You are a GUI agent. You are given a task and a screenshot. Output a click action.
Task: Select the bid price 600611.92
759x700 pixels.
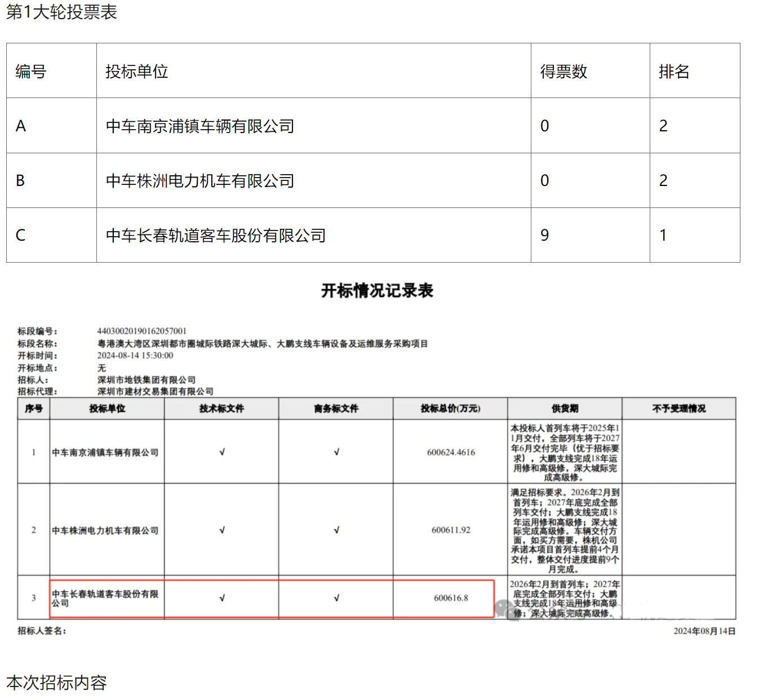point(451,530)
